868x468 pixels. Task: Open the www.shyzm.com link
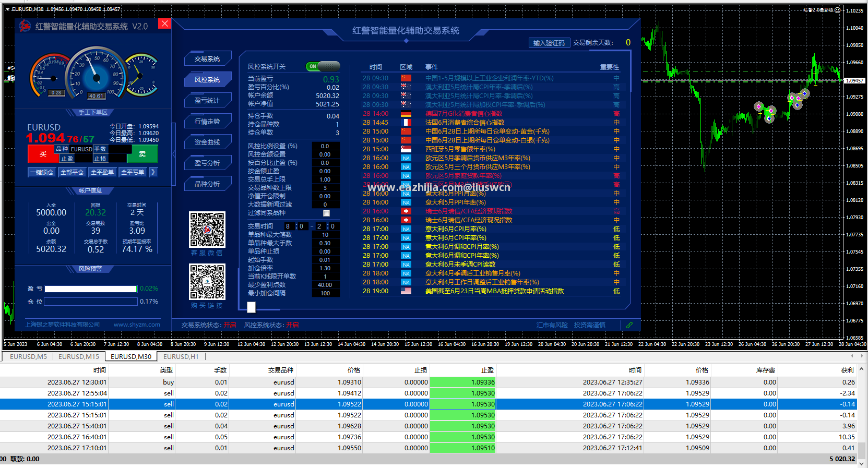137,325
